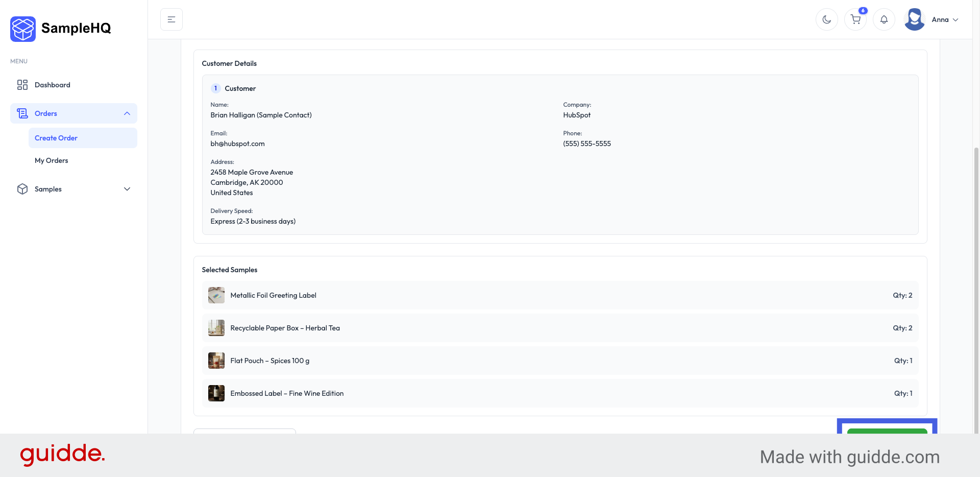Collapse the Orders submenu chevron

[127, 113]
